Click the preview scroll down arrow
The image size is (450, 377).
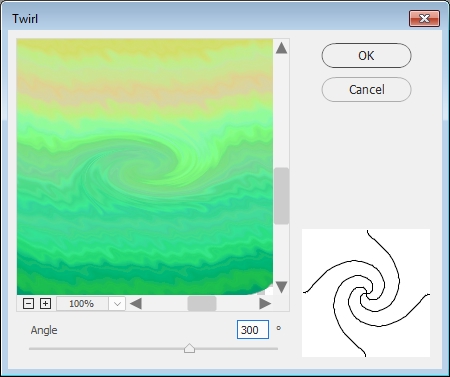click(x=282, y=287)
